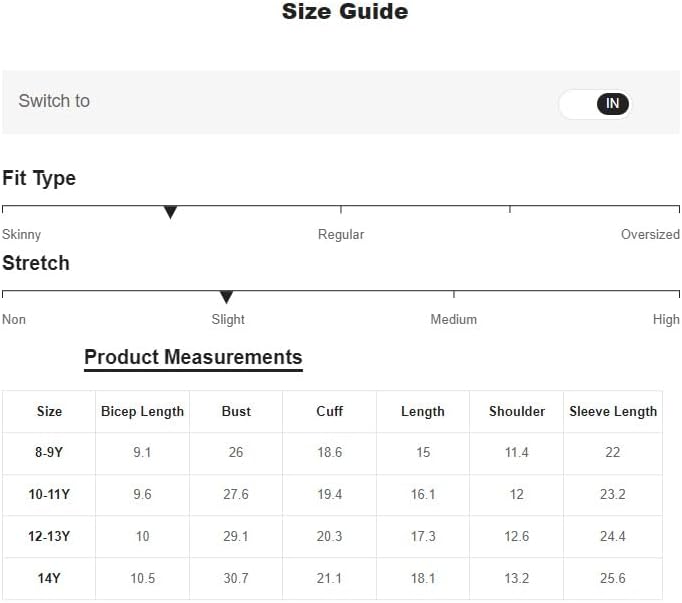Select the Bicep Length column header
The height and width of the screenshot is (603, 682).
pos(142,411)
